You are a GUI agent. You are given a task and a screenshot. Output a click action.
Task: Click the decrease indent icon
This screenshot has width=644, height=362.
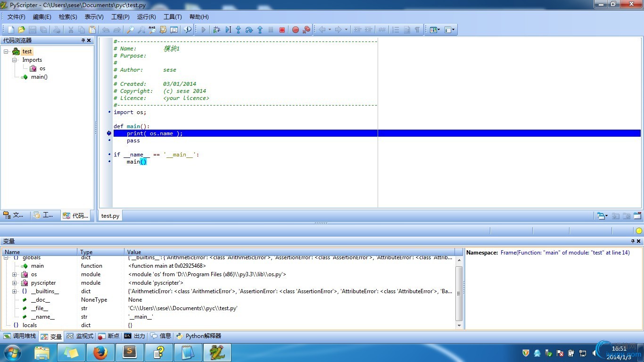(358, 30)
